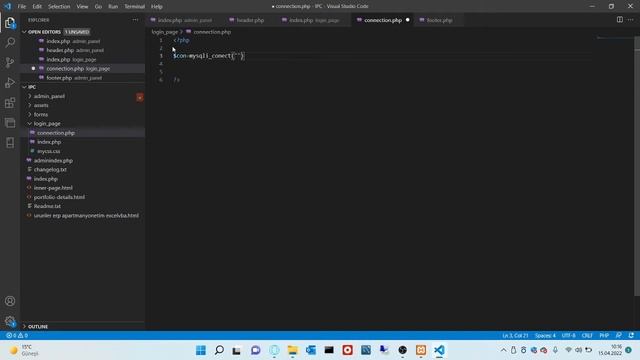640x360 pixels.
Task: Change indentation via Spaces: 4
Action: 545,336
